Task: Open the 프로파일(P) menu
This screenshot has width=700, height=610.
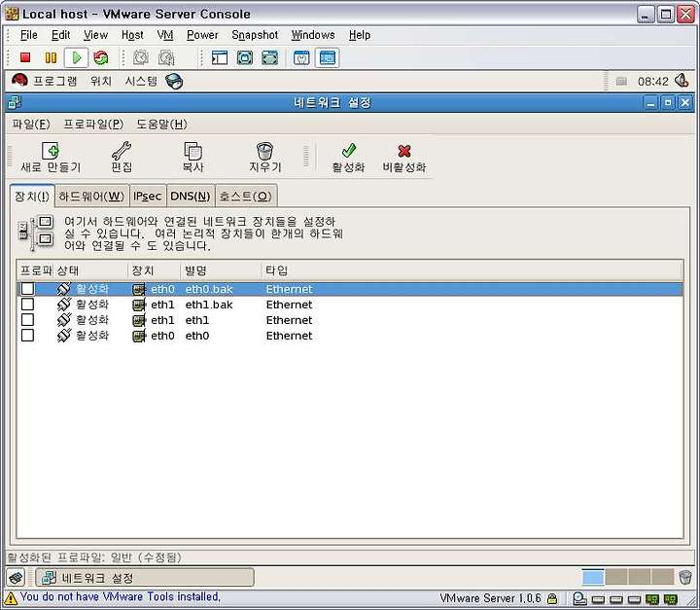Action: (93, 124)
